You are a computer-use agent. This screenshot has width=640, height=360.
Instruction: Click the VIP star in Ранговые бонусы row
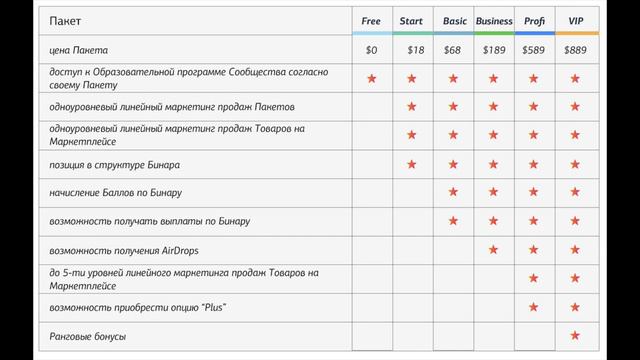(x=575, y=336)
